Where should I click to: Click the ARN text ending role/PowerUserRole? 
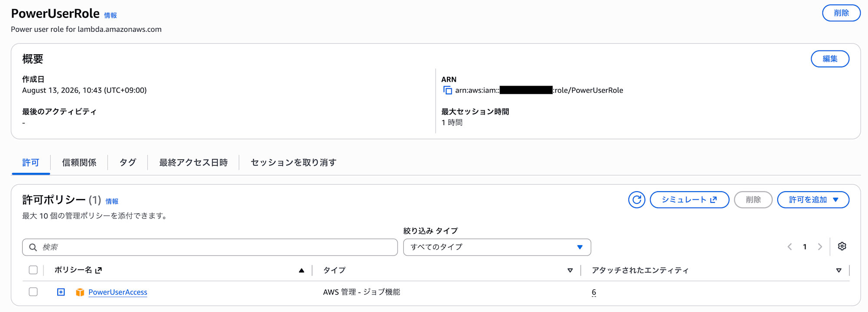539,90
